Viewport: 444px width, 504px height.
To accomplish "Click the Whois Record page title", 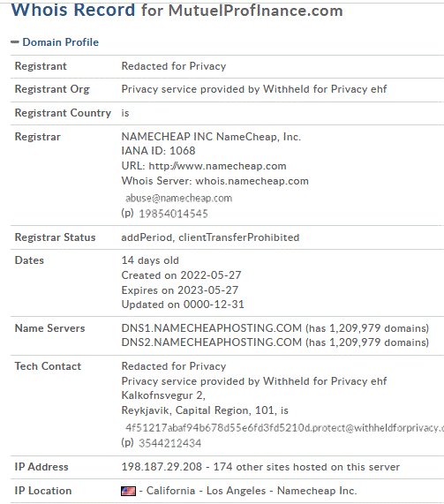I will click(x=177, y=10).
